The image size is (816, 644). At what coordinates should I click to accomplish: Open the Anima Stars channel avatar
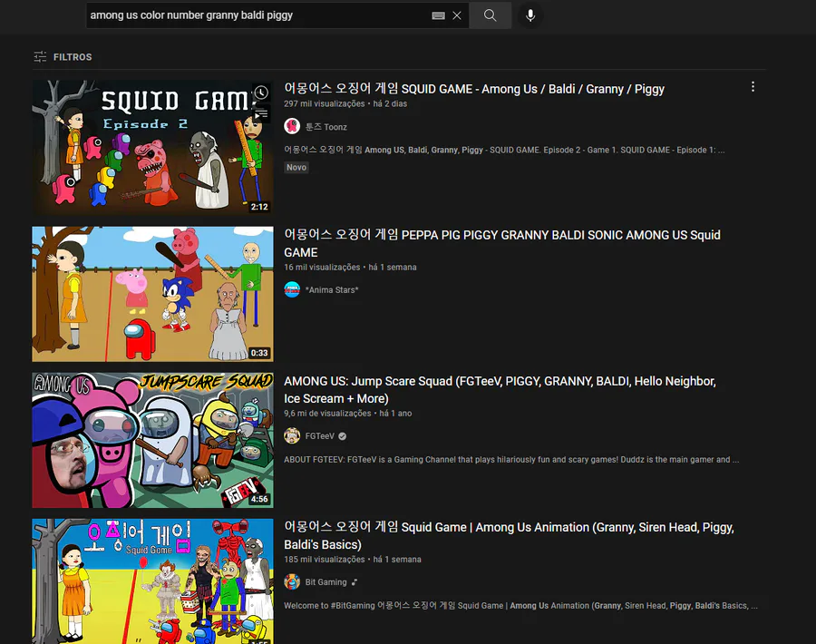[x=292, y=289]
